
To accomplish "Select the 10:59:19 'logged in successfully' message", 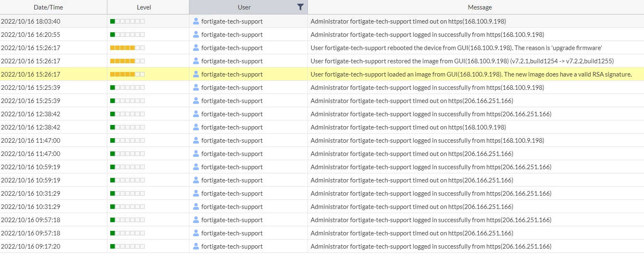I will 431,167.
